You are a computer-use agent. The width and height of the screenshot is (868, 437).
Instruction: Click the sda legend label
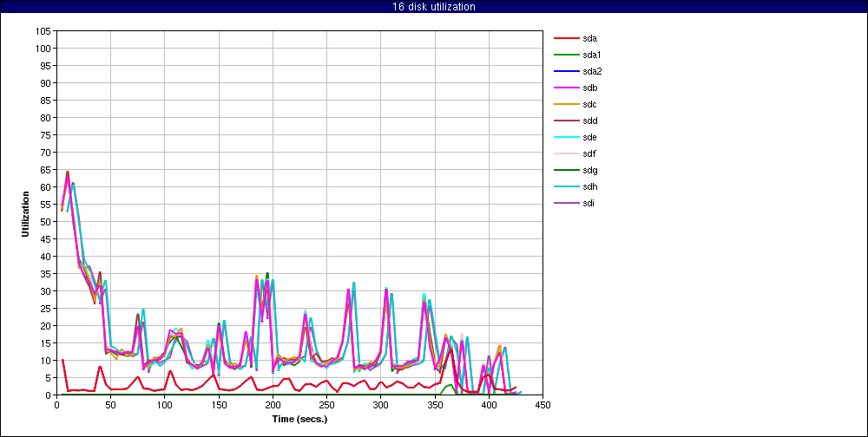coord(590,39)
